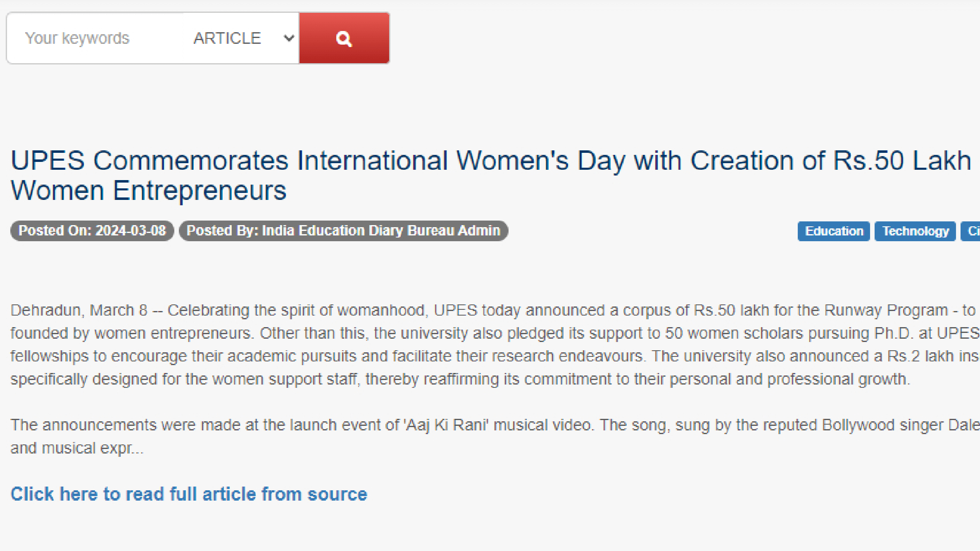Click the paragraph about 'Aaj Ki Rani' musical video
980x551 pixels.
[x=495, y=436]
